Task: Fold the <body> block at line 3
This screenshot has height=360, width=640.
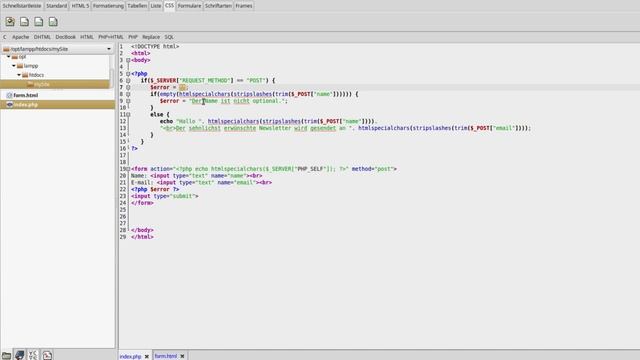Action: (128, 60)
